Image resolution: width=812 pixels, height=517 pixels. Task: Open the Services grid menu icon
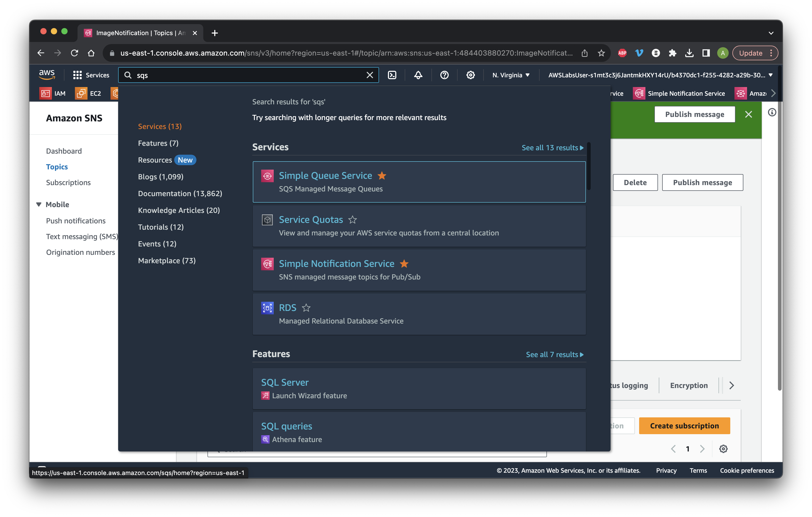point(77,75)
